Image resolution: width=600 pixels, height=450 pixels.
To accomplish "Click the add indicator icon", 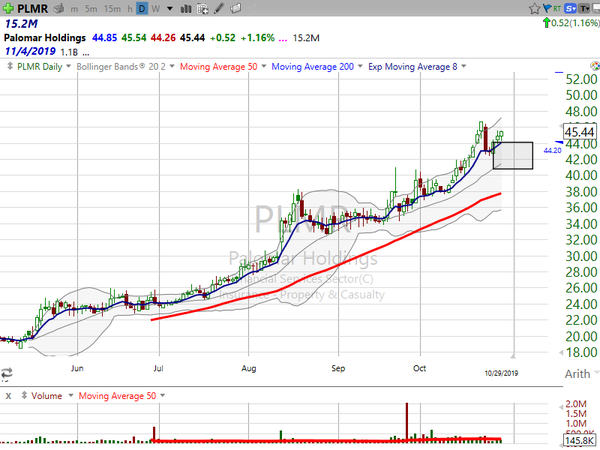I will pyautogui.click(x=202, y=8).
